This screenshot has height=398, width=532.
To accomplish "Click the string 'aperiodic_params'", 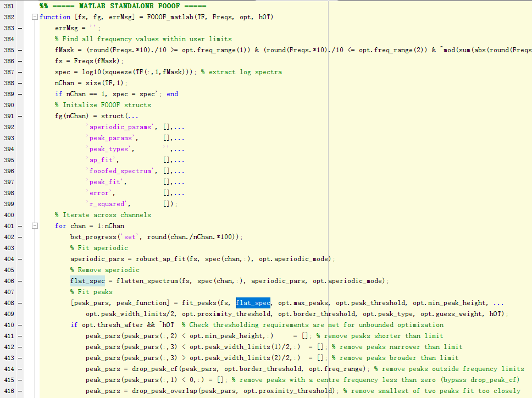I will point(120,127).
